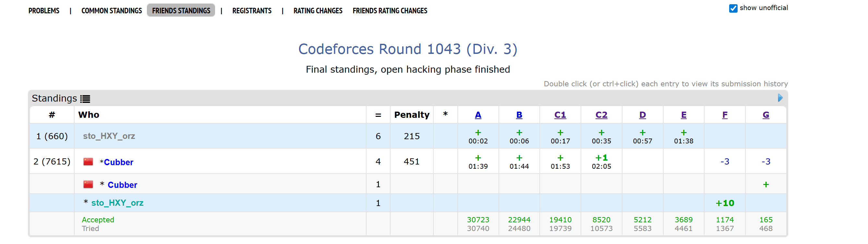Click the Tried label in summary row
868x244 pixels.
[90, 228]
